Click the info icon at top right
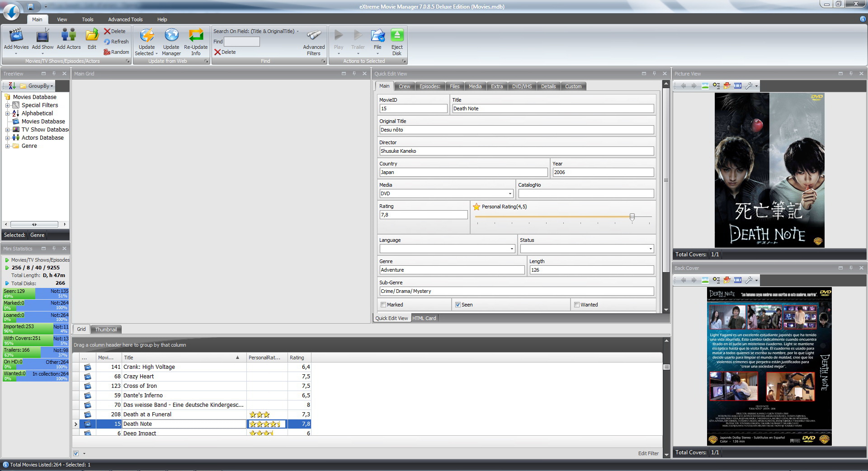This screenshot has height=471, width=868. pos(863,19)
